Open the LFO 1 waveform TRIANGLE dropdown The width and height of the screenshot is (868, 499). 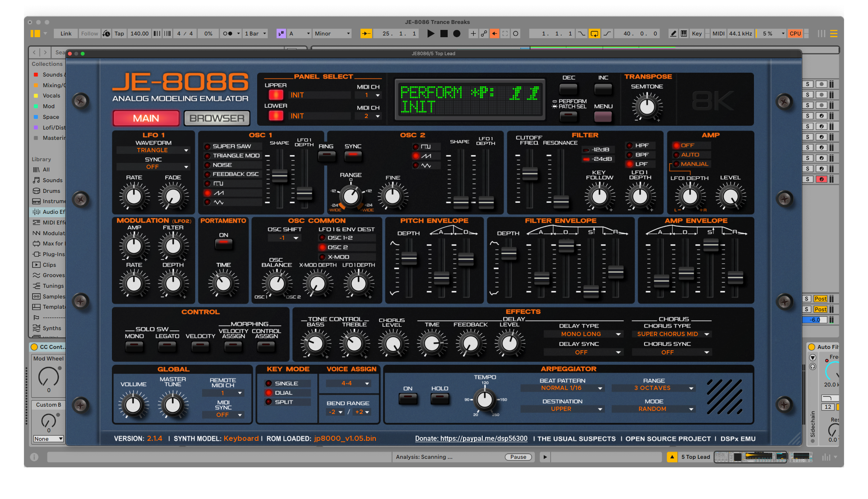click(153, 150)
